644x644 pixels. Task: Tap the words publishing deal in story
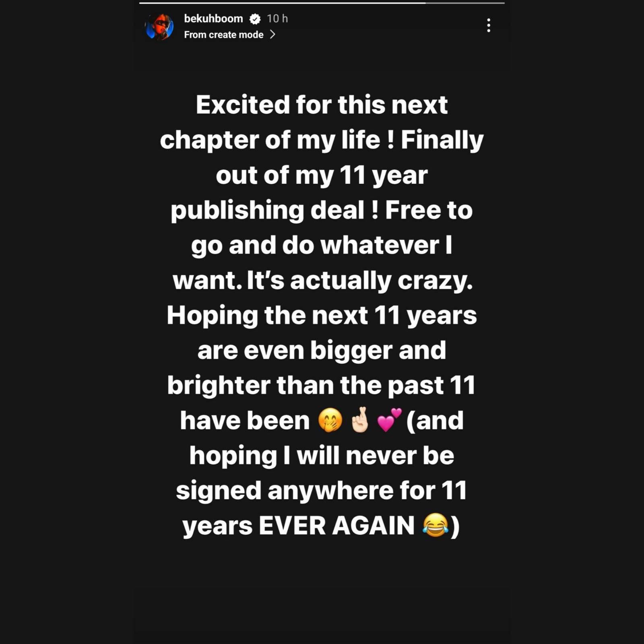point(267,211)
